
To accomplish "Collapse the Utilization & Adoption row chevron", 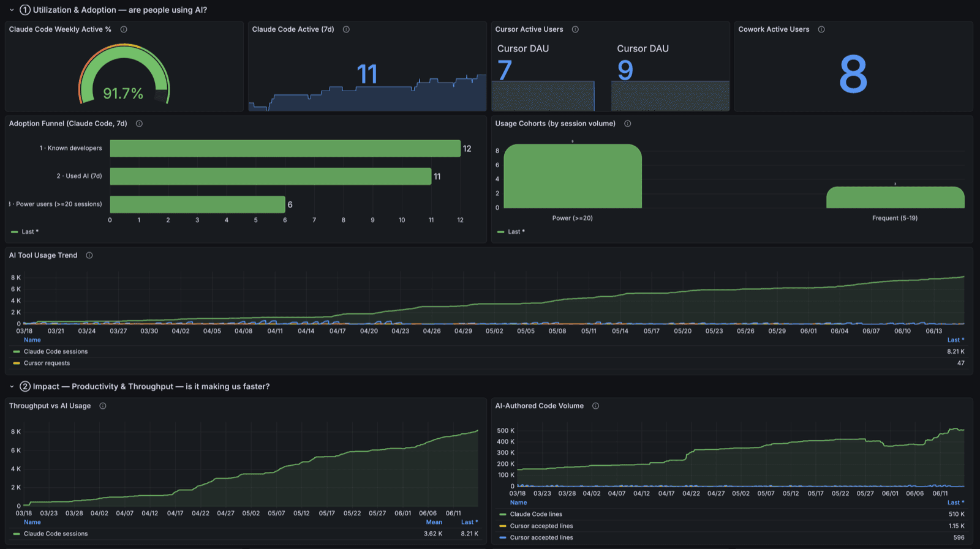I will tap(12, 10).
